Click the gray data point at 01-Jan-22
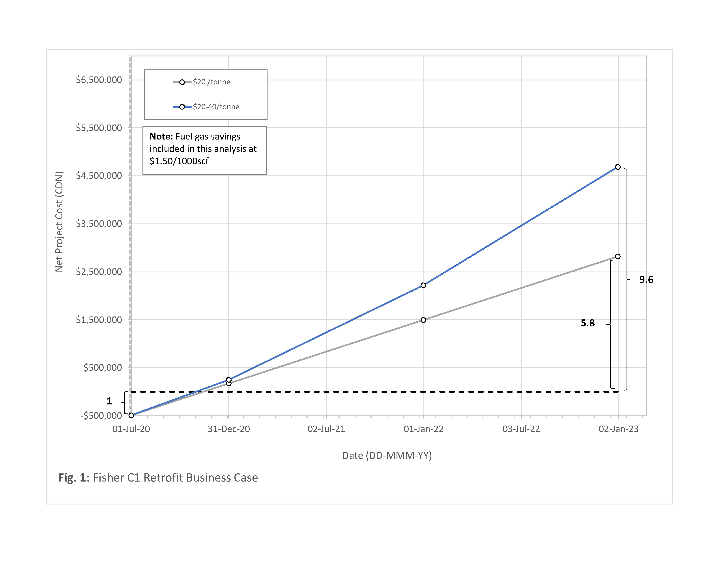 423,320
